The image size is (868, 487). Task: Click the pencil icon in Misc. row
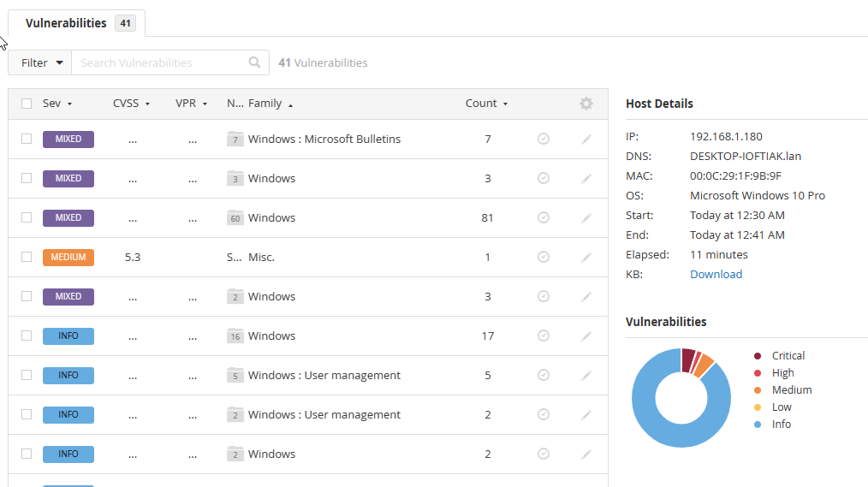tap(586, 257)
